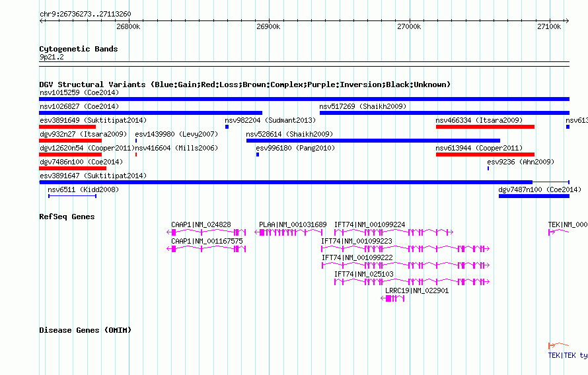Select the Cytogenetic Bands track title
The height and width of the screenshot is (375, 588).
(x=79, y=49)
